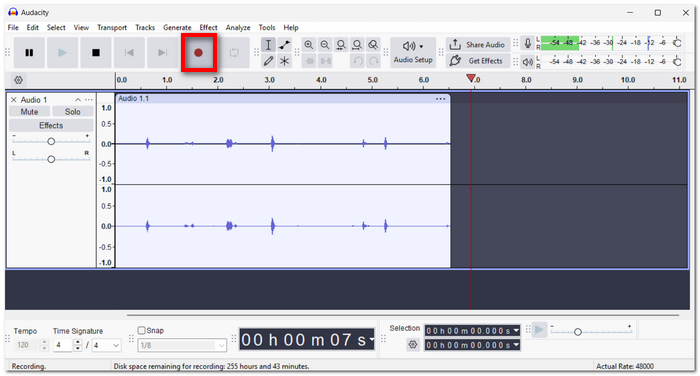This screenshot has width=700, height=376.
Task: Select the Draw (pencil) tool
Action: 268,61
